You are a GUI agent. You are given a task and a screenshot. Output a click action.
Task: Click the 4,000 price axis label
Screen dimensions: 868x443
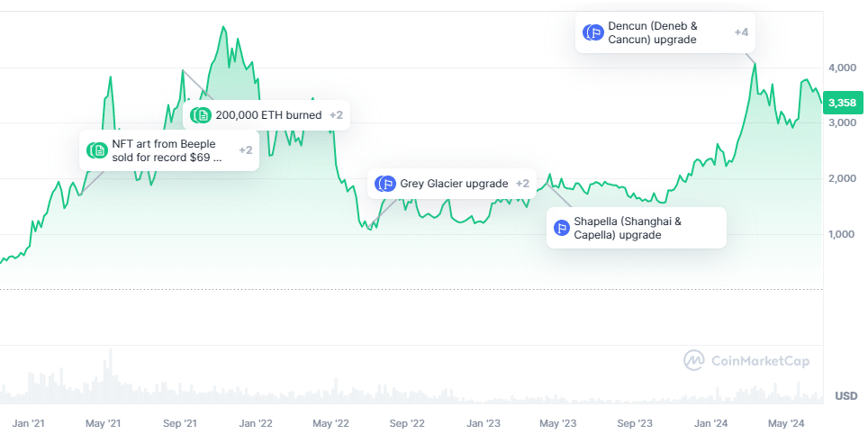(843, 68)
